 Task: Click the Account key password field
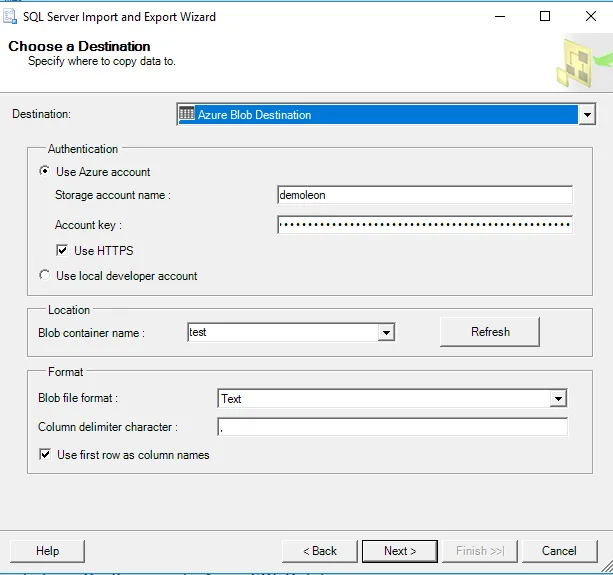pos(425,224)
